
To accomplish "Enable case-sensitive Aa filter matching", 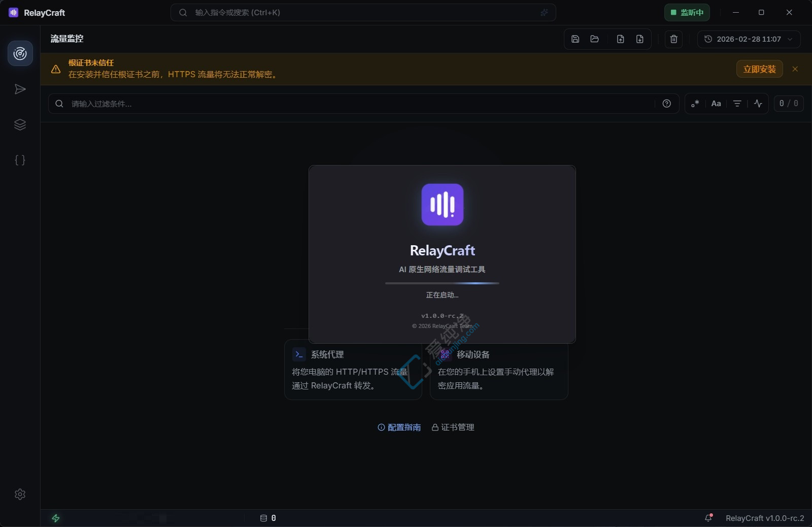I will [x=716, y=104].
